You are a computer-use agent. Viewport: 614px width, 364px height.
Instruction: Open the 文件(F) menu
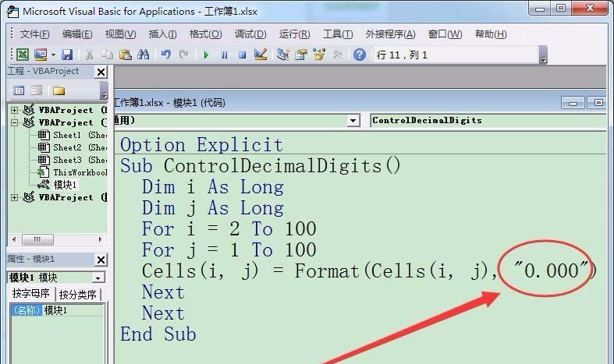[x=34, y=34]
